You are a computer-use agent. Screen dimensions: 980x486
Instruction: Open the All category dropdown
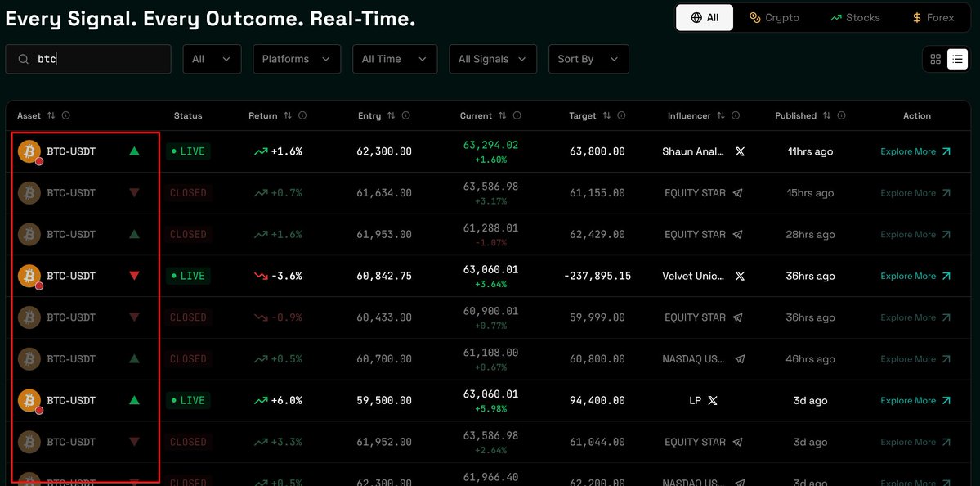(212, 59)
